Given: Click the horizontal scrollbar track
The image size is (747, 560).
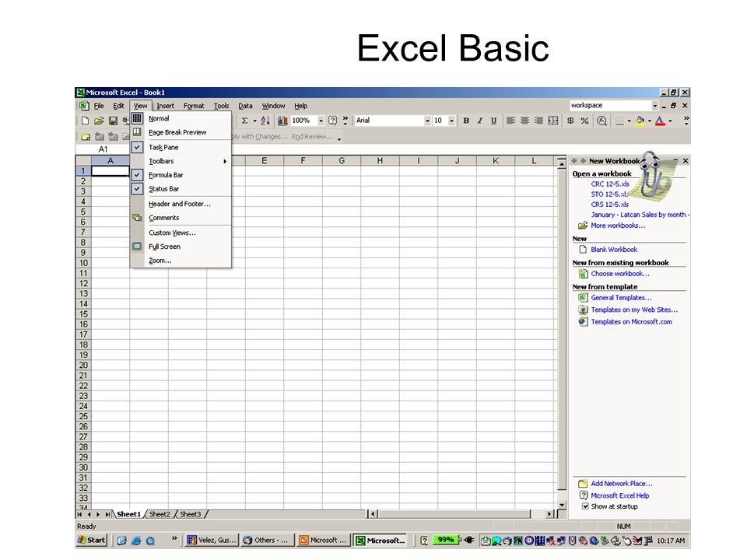Looking at the screenshot, I should [x=454, y=514].
